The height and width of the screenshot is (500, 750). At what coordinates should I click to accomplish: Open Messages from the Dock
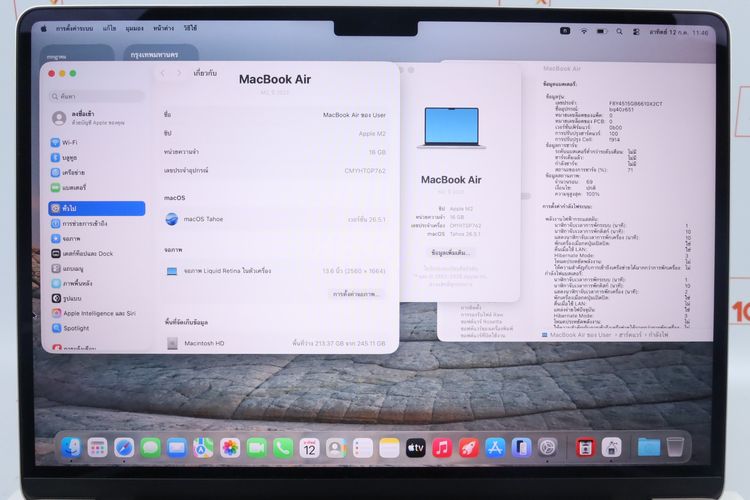pyautogui.click(x=151, y=448)
